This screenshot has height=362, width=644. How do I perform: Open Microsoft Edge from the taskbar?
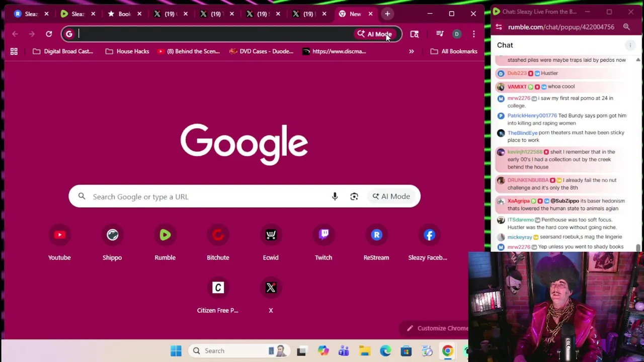(385, 351)
